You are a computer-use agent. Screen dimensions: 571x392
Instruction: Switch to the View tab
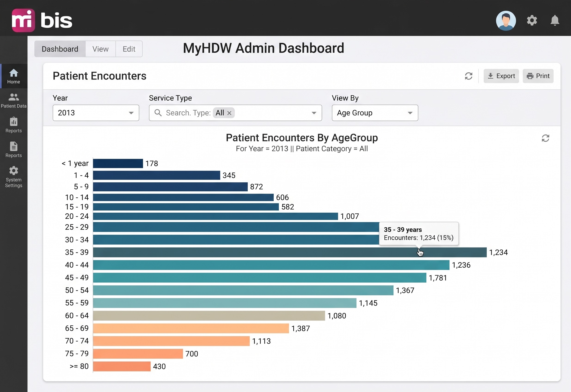pos(101,49)
